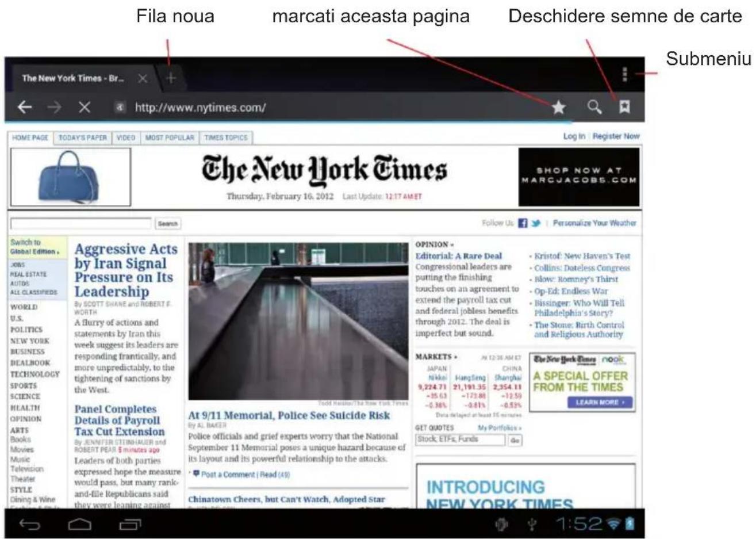Image resolution: width=756 pixels, height=539 pixels.
Task: Tap Android home button in system bar
Action: pyautogui.click(x=80, y=524)
